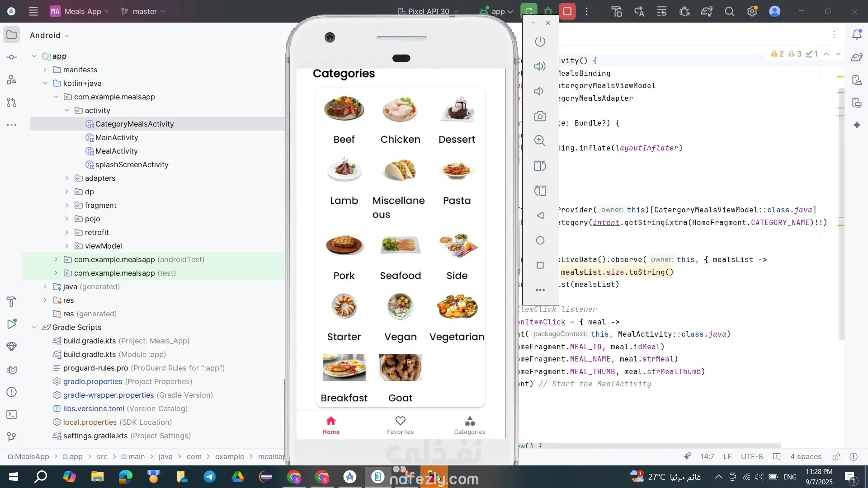This screenshot has width=868, height=488.
Task: Click the emulator power button icon
Action: 540,42
